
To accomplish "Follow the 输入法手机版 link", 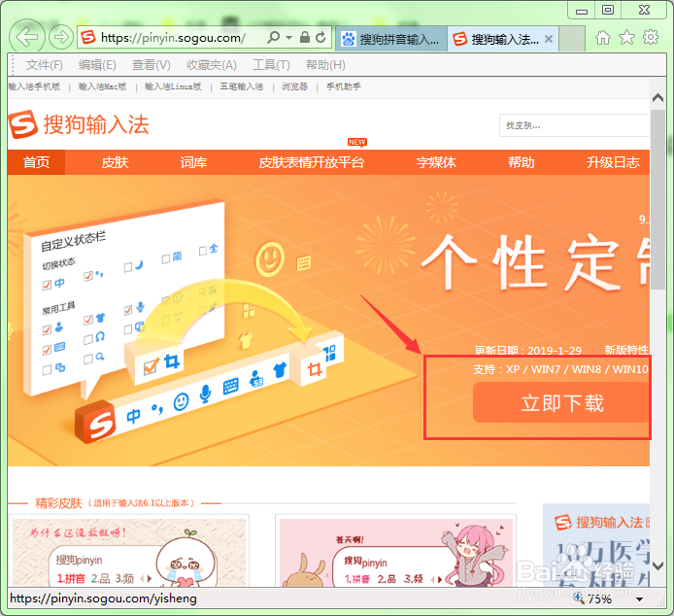I will point(34,86).
